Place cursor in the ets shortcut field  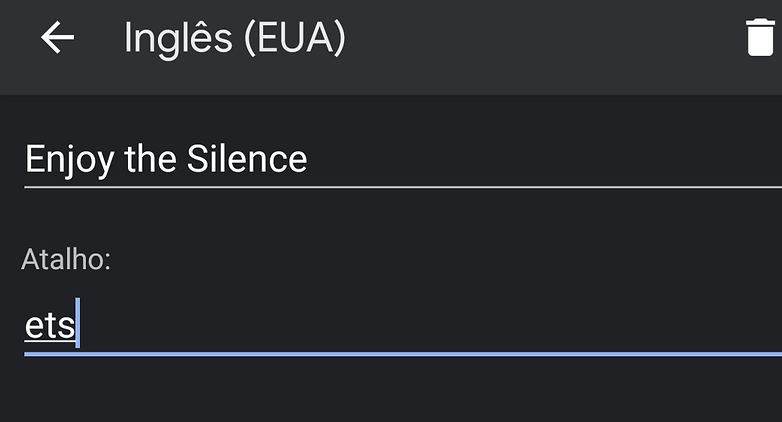[x=403, y=325]
